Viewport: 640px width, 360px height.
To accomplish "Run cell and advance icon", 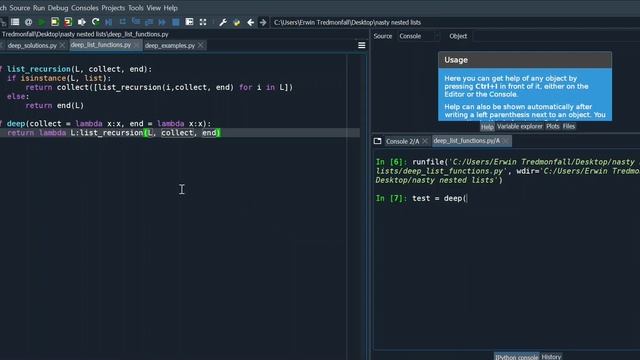I will point(68,22).
